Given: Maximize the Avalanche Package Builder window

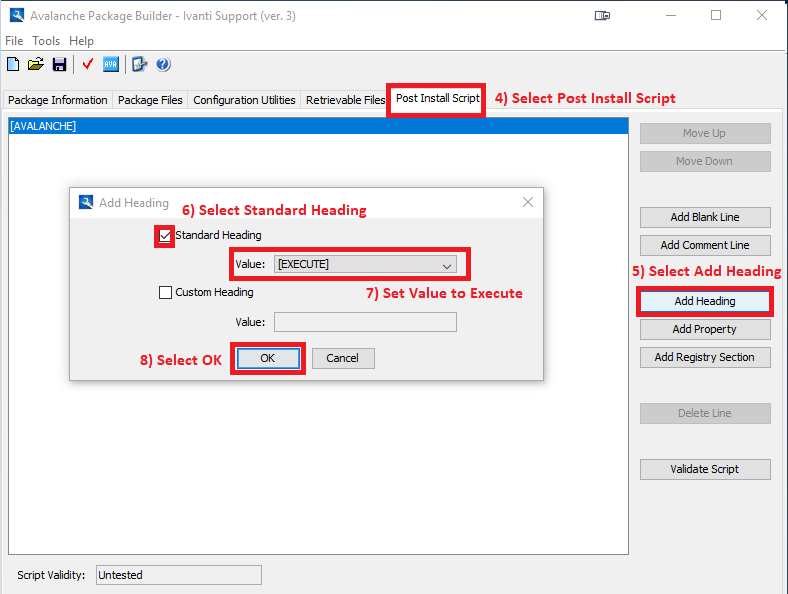Looking at the screenshot, I should click(716, 16).
